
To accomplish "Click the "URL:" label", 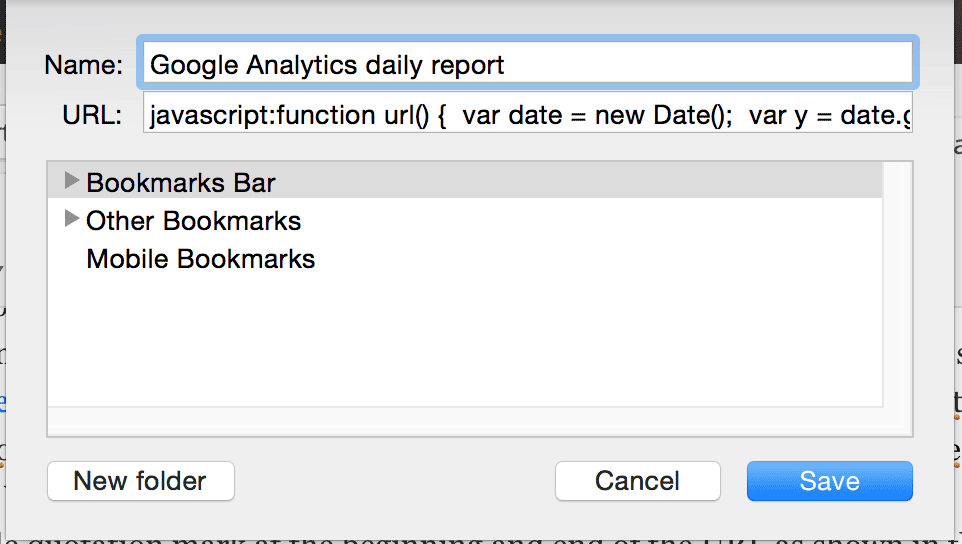I will click(x=92, y=115).
